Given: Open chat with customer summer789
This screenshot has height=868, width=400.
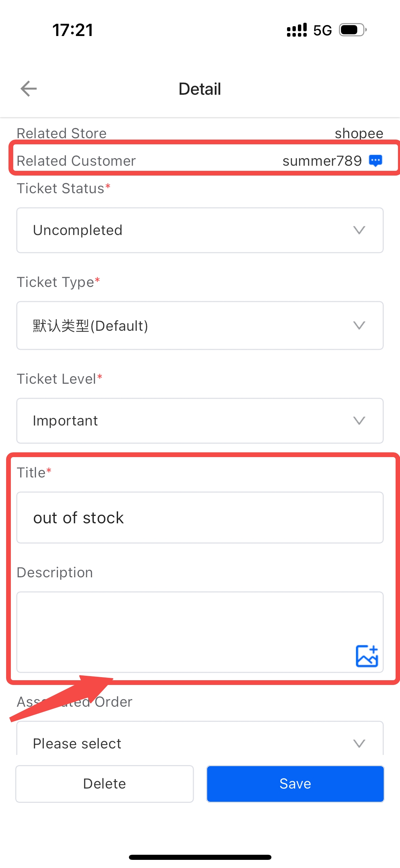Looking at the screenshot, I should 376,161.
